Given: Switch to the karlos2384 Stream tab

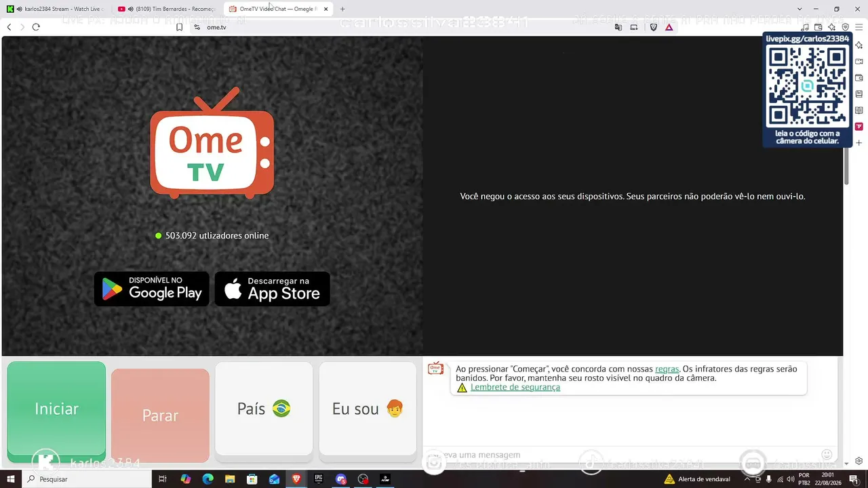Looking at the screenshot, I should point(56,9).
